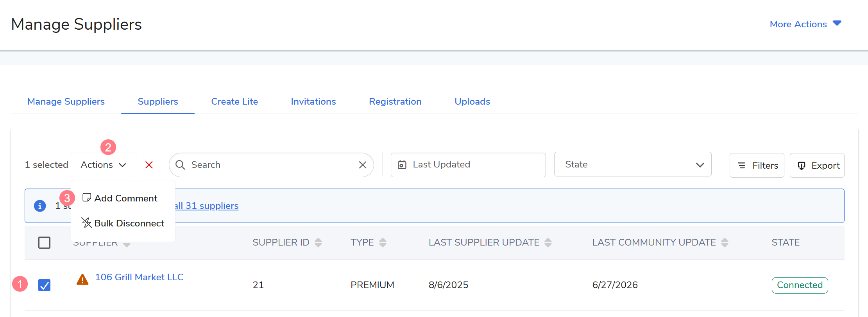Open the 106 Grill Market LLC link
The height and width of the screenshot is (317, 868).
[139, 277]
